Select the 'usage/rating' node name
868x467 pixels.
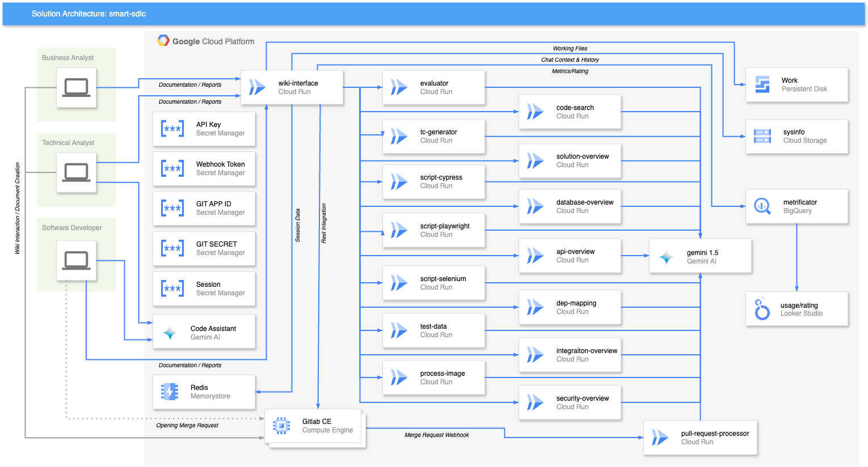[x=799, y=305]
